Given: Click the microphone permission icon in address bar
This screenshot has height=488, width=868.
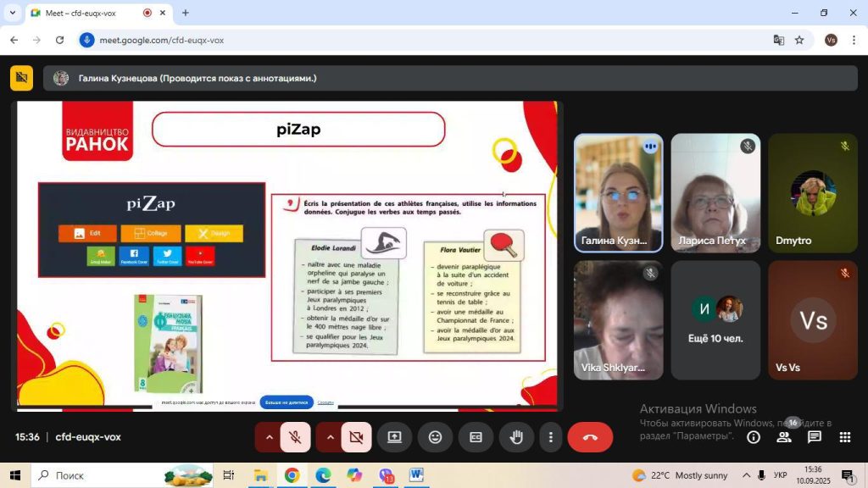Looking at the screenshot, I should [86, 40].
